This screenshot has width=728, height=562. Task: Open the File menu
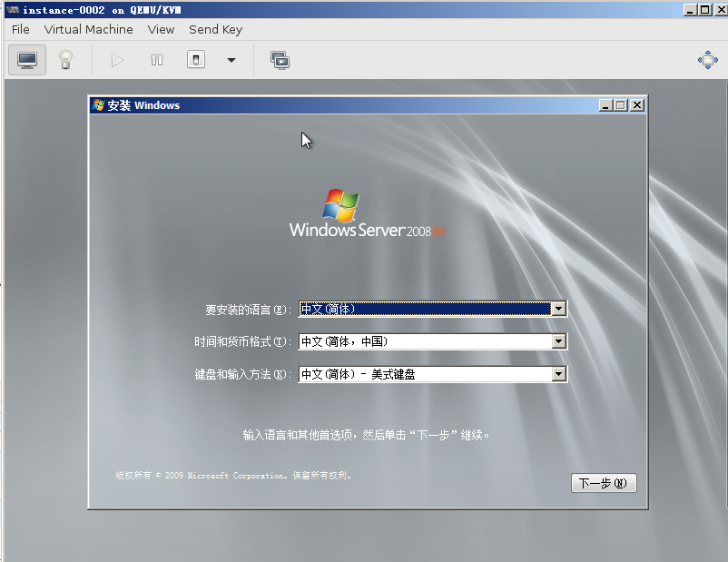click(x=21, y=29)
